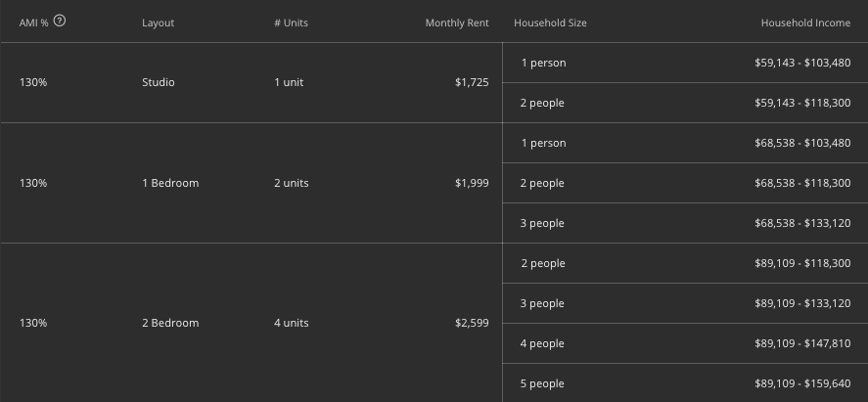Click the Layout column header
Screen dimensions: 868x402
[x=158, y=23]
